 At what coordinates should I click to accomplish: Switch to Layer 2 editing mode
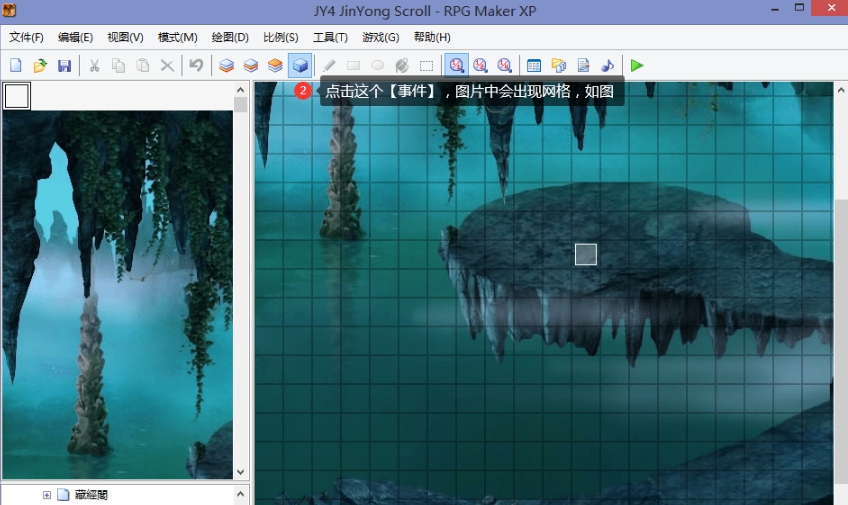251,65
